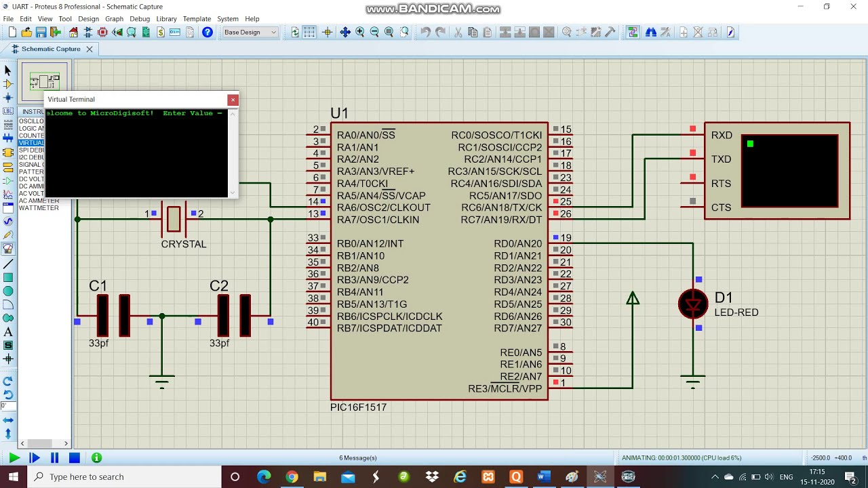Select the Component mode tool

pyautogui.click(x=8, y=84)
